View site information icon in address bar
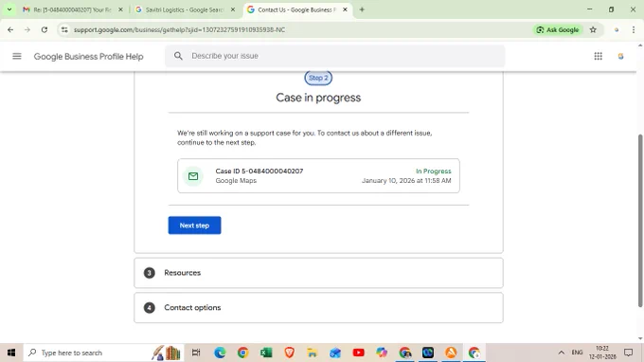644x362 pixels. click(64, 29)
